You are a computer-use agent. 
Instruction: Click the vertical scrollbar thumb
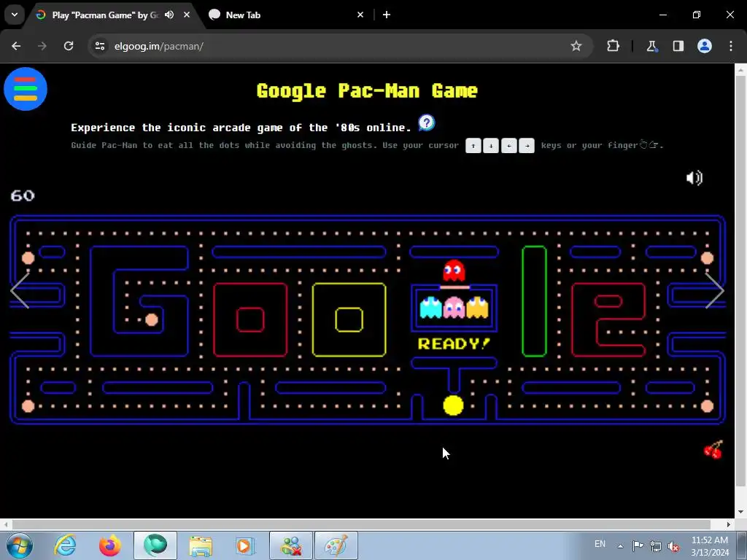740,281
